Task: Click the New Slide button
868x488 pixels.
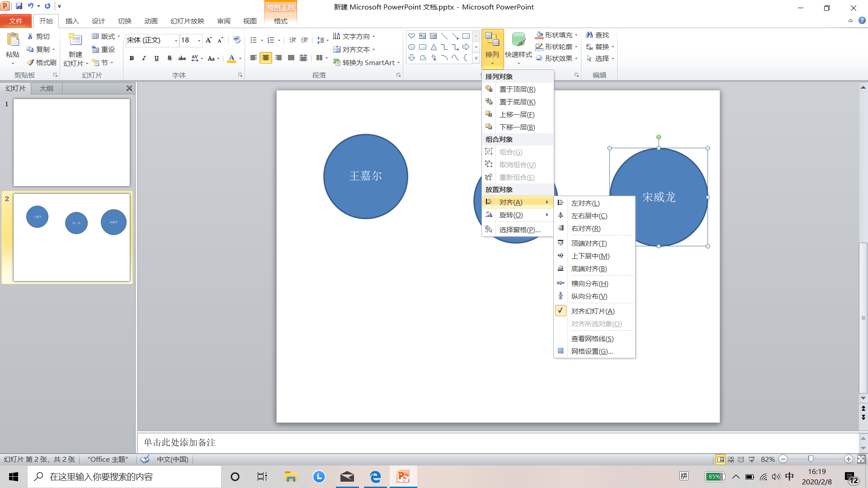Action: coord(75,41)
